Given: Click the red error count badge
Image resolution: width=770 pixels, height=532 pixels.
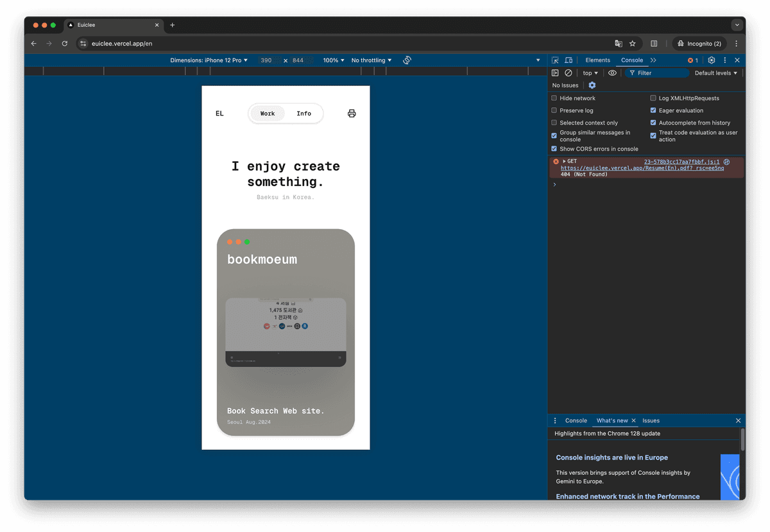Looking at the screenshot, I should [693, 60].
